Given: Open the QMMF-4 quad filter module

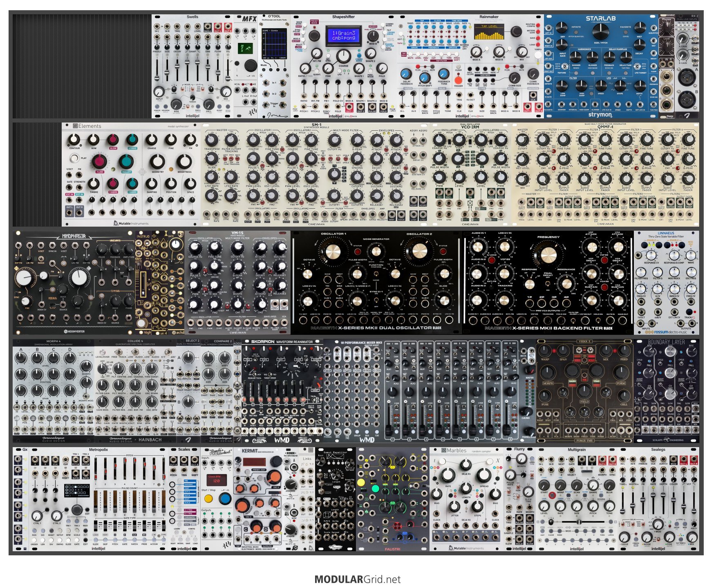Looking at the screenshot, I should (x=605, y=174).
